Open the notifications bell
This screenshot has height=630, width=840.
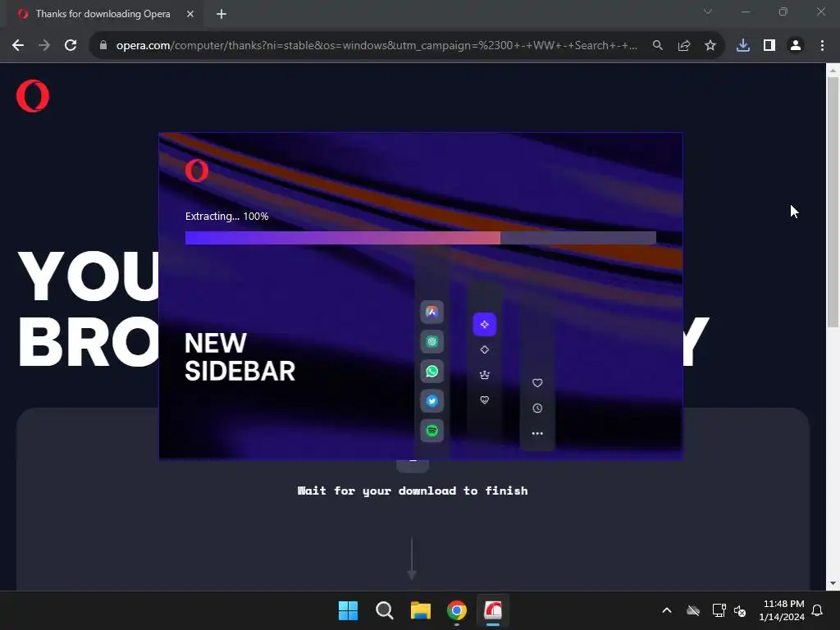(817, 610)
